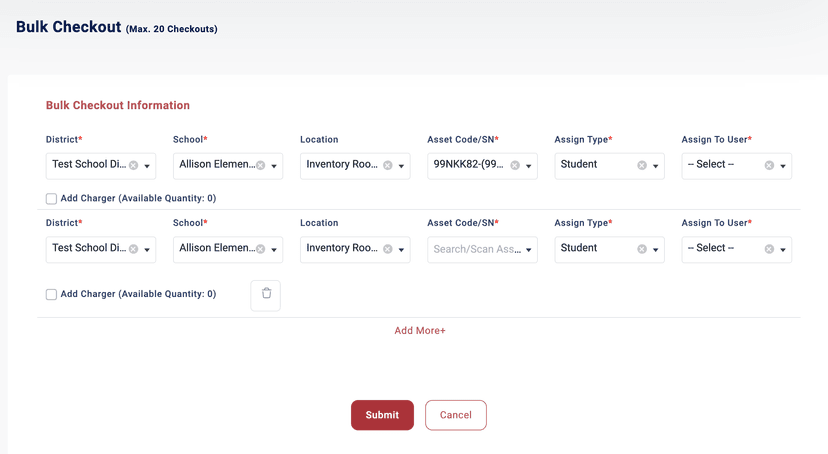Viewport: 828px width, 454px height.
Task: Clear Assign Type in first row
Action: [x=642, y=165]
